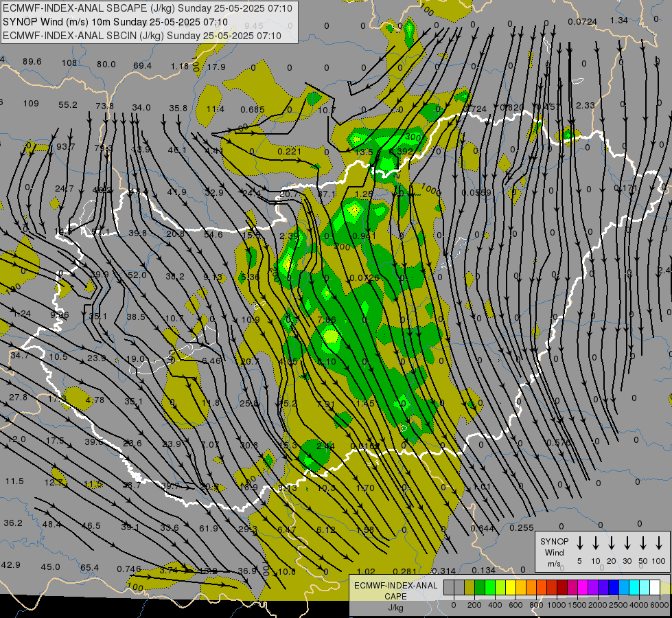Click the 'CAPE' label in color legend
This screenshot has height=618, width=672.
click(395, 597)
